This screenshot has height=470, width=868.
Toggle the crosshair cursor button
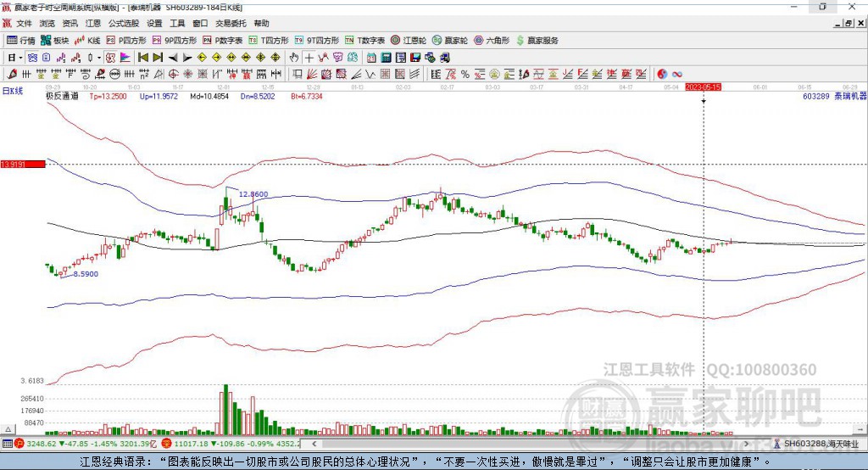(x=309, y=58)
